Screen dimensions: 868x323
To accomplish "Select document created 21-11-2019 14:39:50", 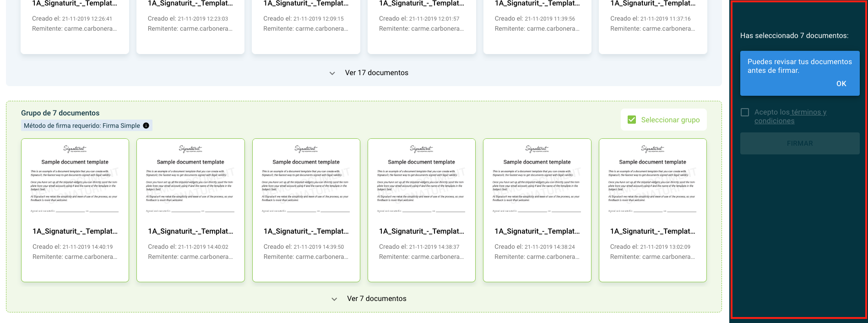I will coord(306,210).
